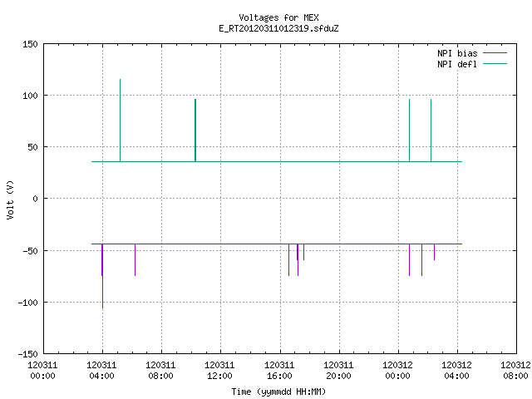Click the 50 y-axis tick label
Viewport: 532px width, 399px height.
click(33, 147)
